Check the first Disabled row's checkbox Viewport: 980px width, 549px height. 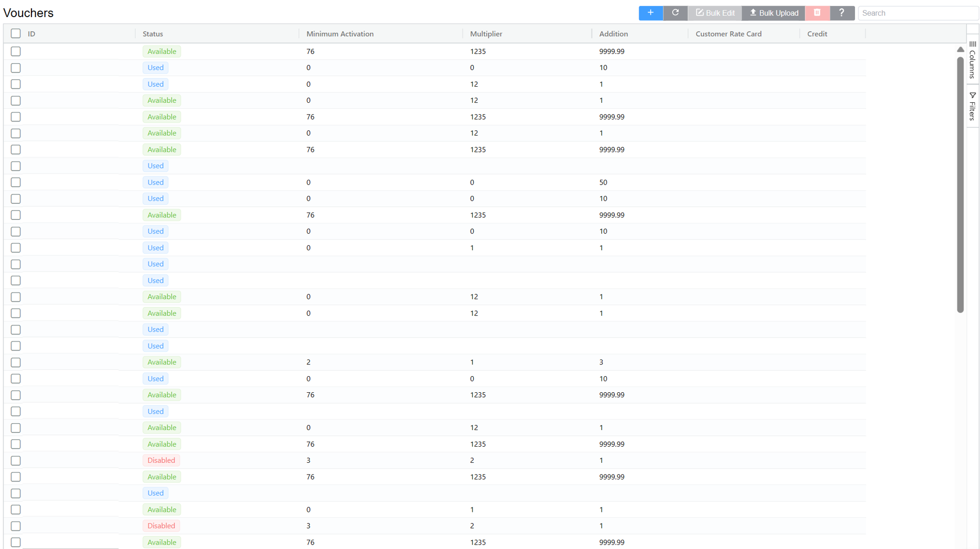(16, 460)
